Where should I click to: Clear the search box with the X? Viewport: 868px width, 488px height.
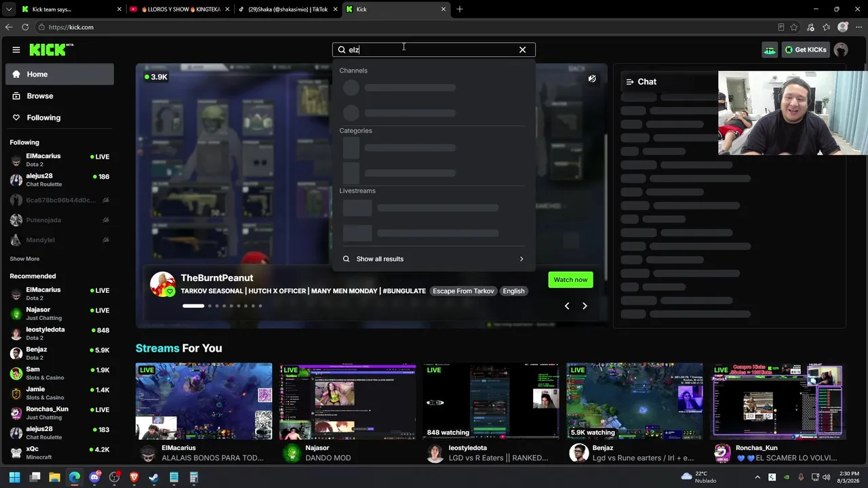click(522, 49)
